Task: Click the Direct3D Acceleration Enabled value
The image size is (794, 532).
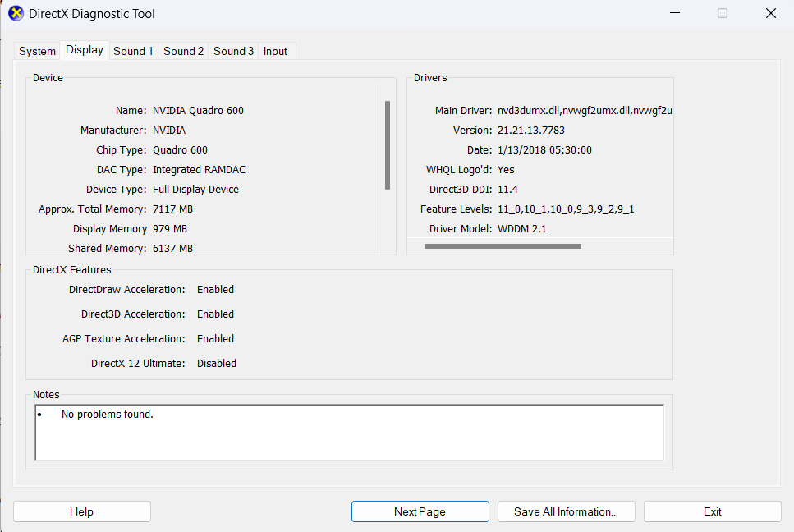Action: click(215, 314)
